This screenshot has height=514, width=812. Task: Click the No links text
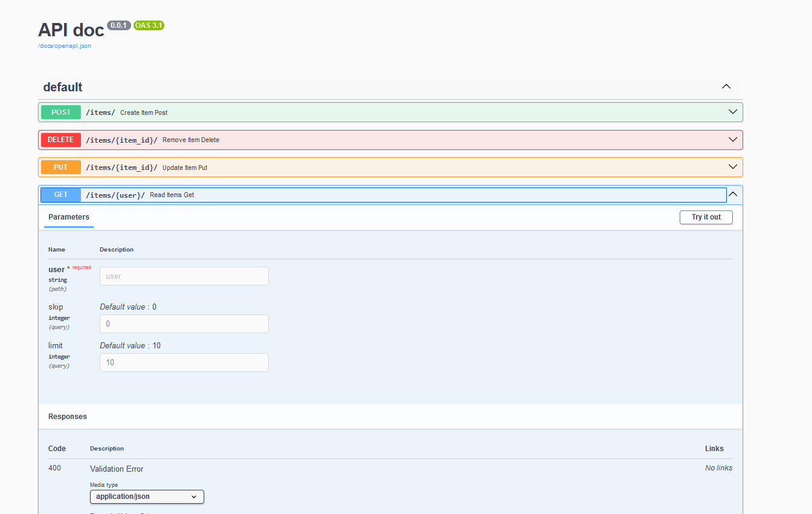(719, 468)
